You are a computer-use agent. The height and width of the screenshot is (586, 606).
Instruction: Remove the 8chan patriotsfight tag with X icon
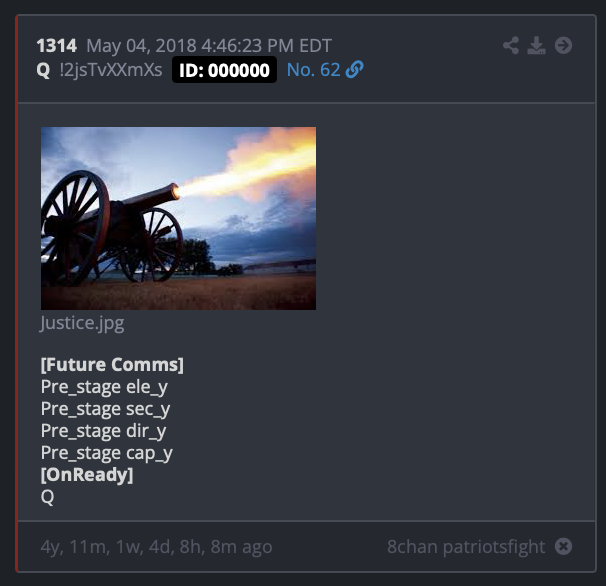(563, 546)
